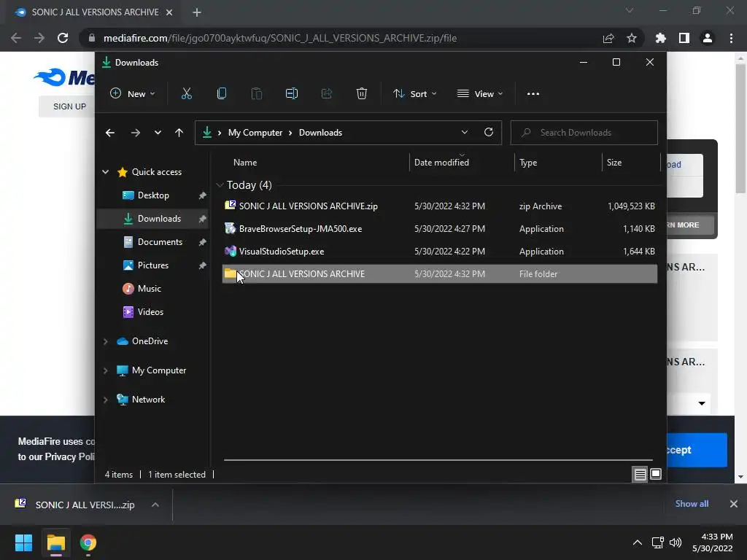747x560 pixels.
Task: Click the SIGN UP button on MediaFire
Action: click(69, 106)
